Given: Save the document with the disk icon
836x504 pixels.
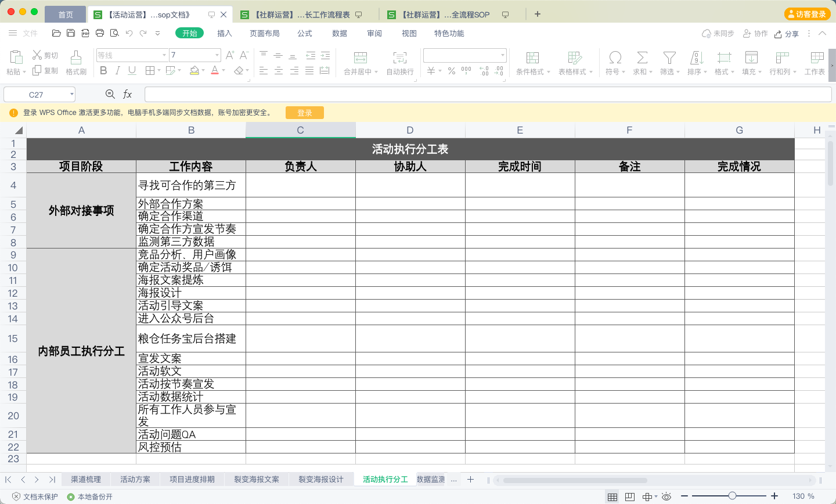Looking at the screenshot, I should pos(71,33).
